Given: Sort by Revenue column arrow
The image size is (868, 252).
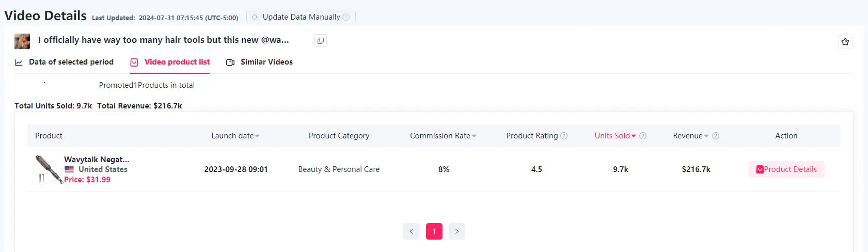Looking at the screenshot, I should click(706, 136).
